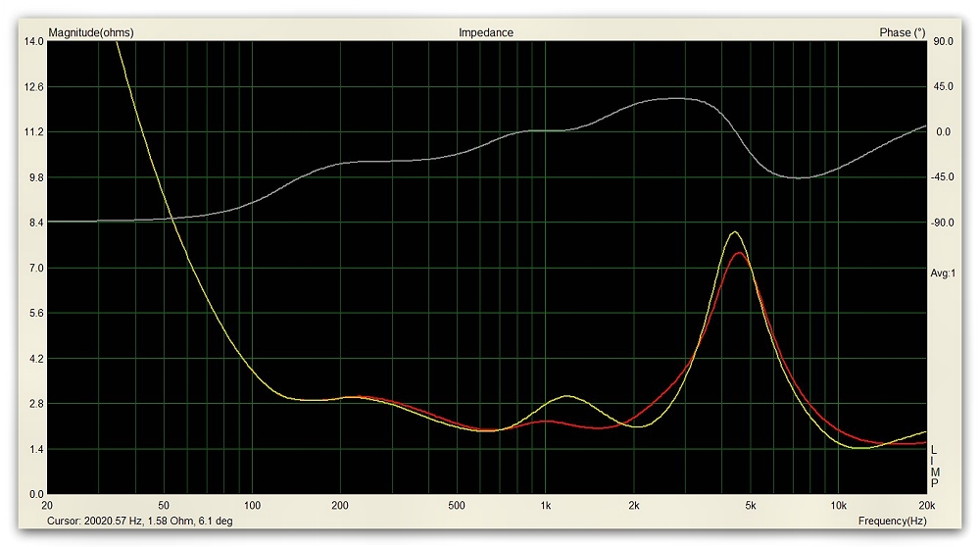Click the vertical LIMP logo text

click(x=934, y=466)
